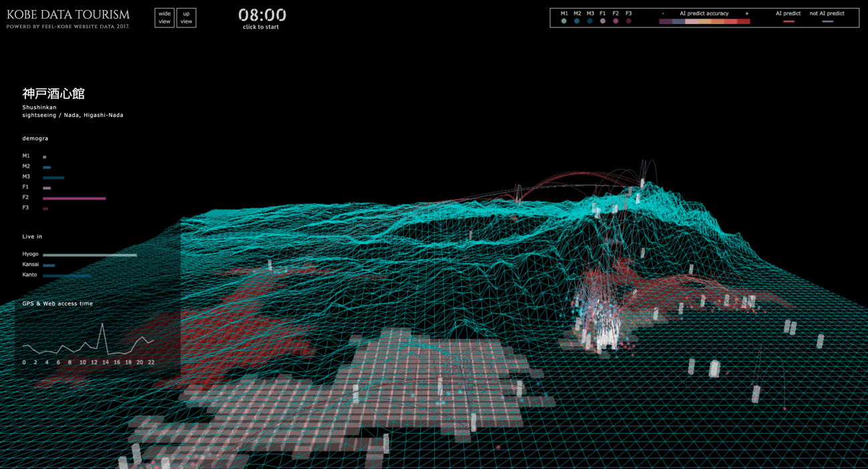Click the not AI predict line marker
868x469 pixels.
point(827,21)
